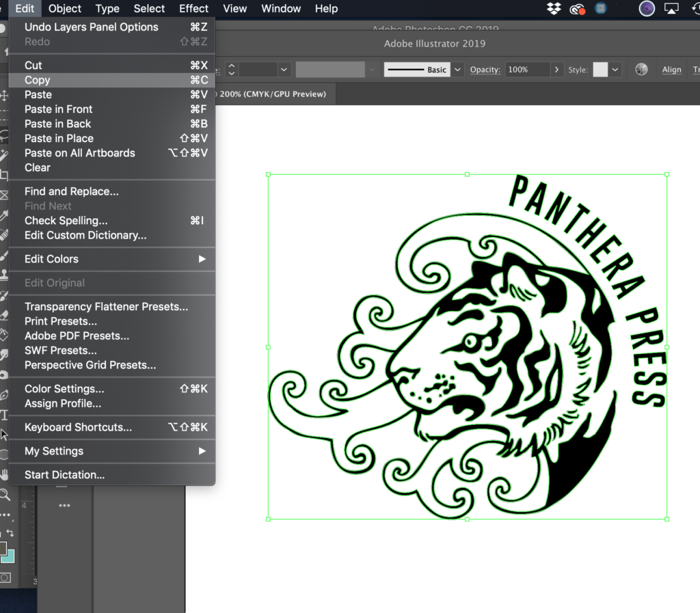Open the Effect menu
The height and width of the screenshot is (613, 700).
point(193,8)
